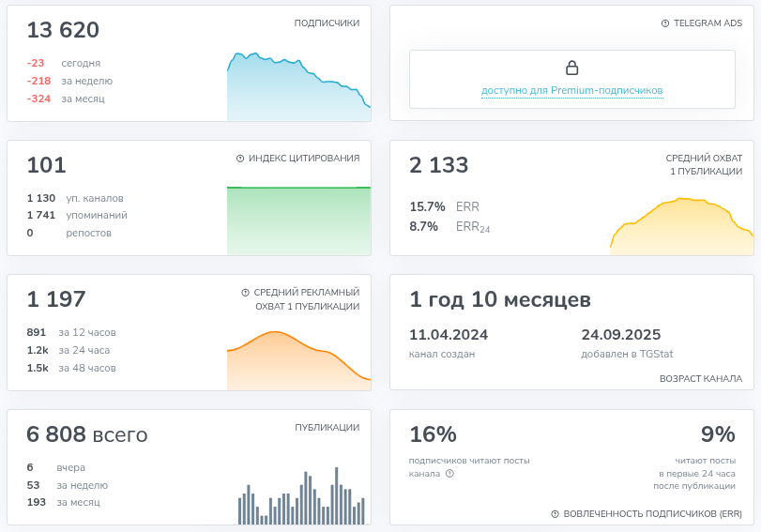The width and height of the screenshot is (761, 532).
Task: Click the orange ad reach chart
Action: point(298,360)
